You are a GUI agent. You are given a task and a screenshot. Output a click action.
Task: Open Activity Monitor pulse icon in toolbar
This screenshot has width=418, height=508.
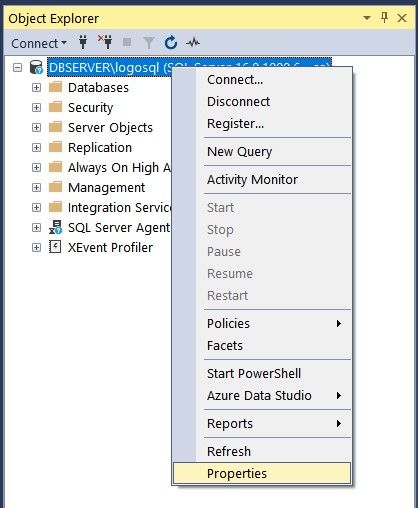tap(193, 42)
